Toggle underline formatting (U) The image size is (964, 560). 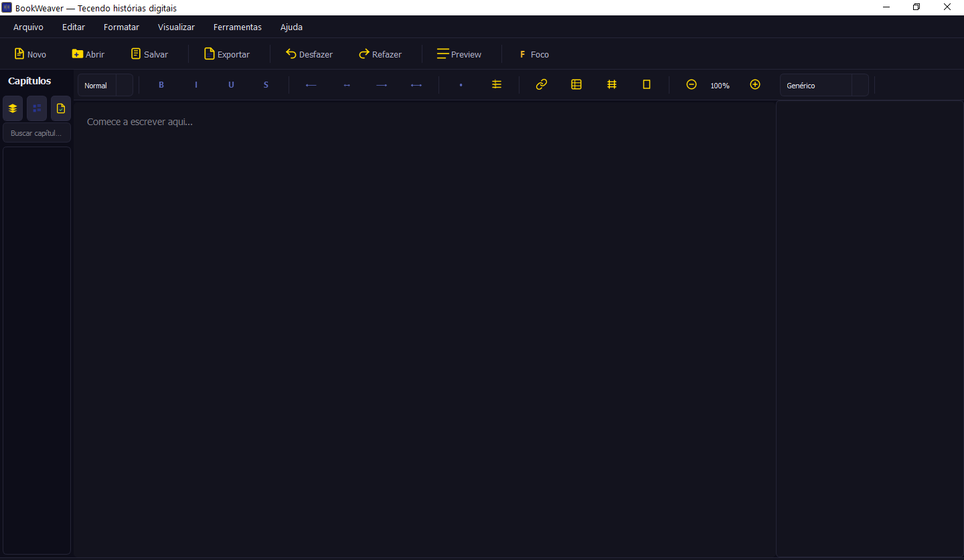(x=231, y=85)
